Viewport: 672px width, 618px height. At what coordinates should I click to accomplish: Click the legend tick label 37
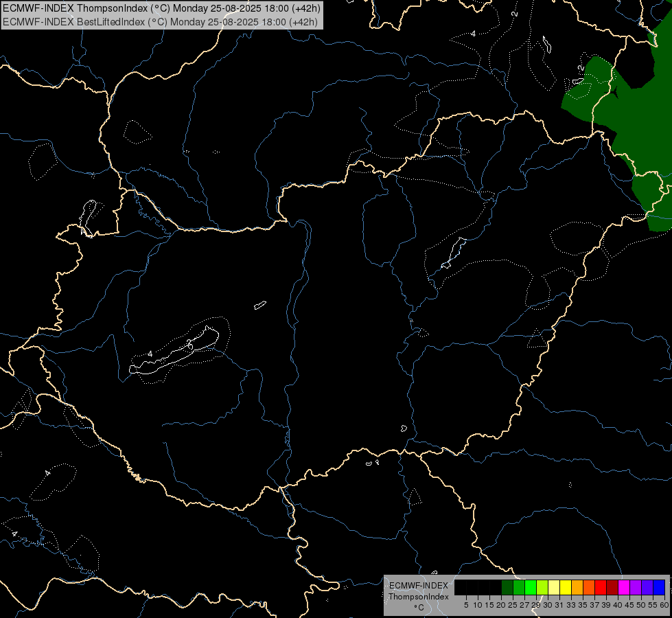594,605
